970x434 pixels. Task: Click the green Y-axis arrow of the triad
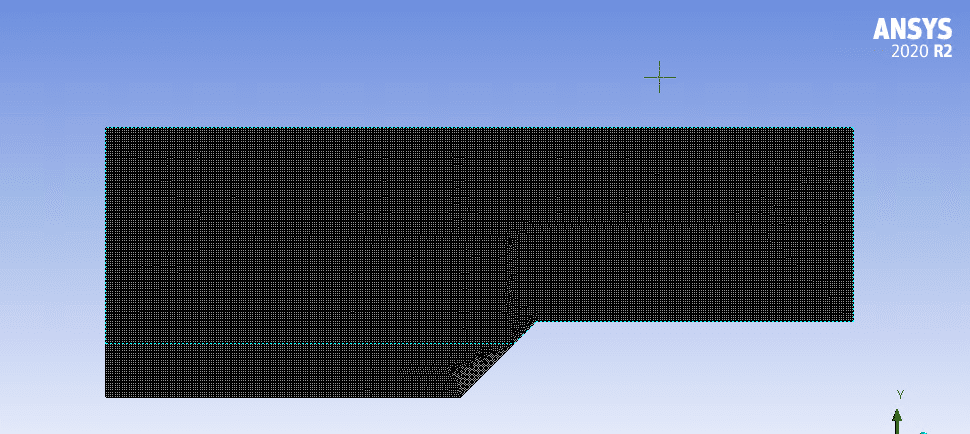pyautogui.click(x=897, y=419)
